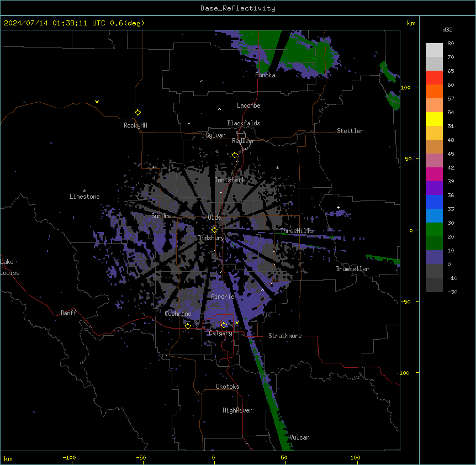Click the -100 label on the bottom axis
The width and height of the screenshot is (476, 465).
tap(69, 457)
